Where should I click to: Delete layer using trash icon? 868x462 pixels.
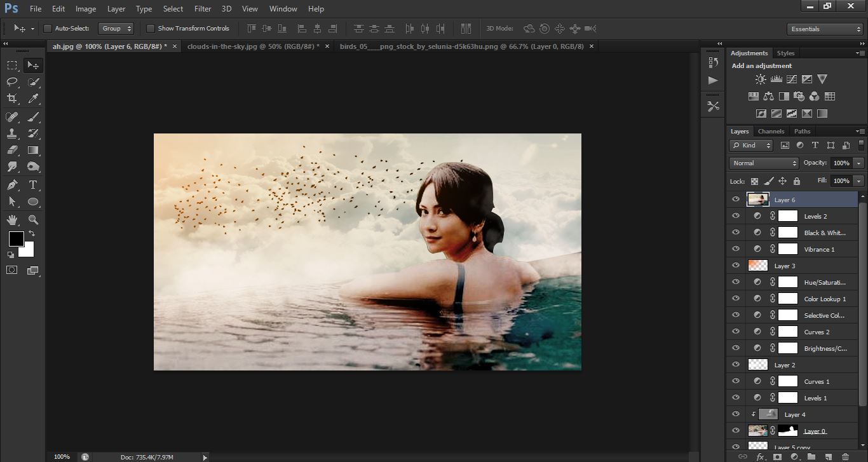click(845, 456)
